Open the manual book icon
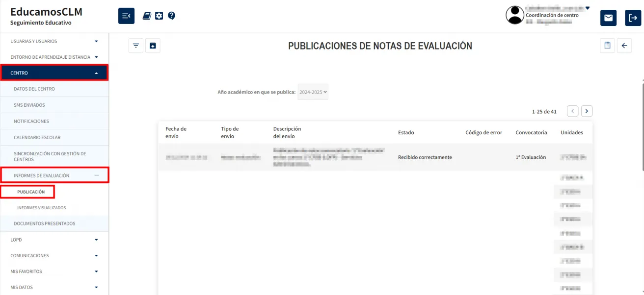The height and width of the screenshot is (295, 644). pos(146,15)
